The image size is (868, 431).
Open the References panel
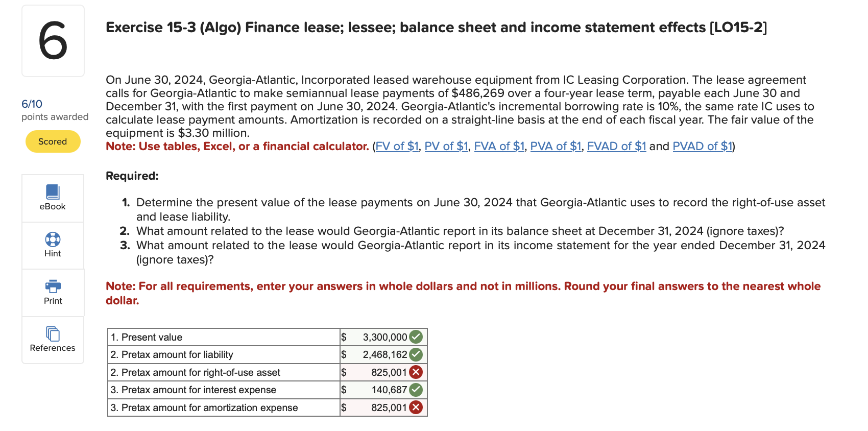click(x=53, y=339)
